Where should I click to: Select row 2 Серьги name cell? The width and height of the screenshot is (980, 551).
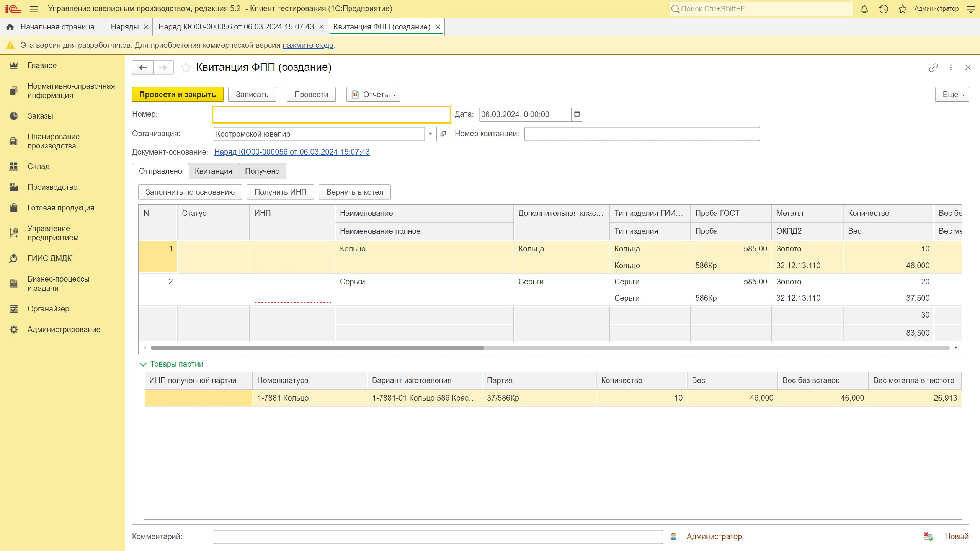coord(424,282)
